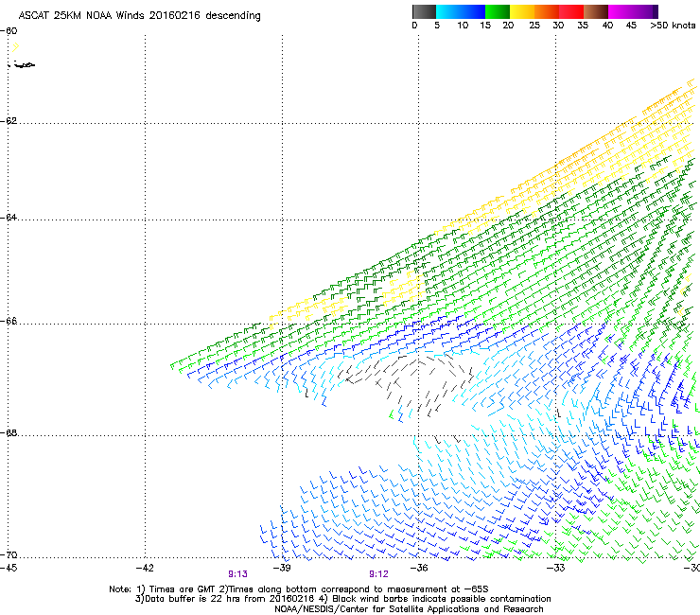Click the '-66' latitude axis label

9,322
